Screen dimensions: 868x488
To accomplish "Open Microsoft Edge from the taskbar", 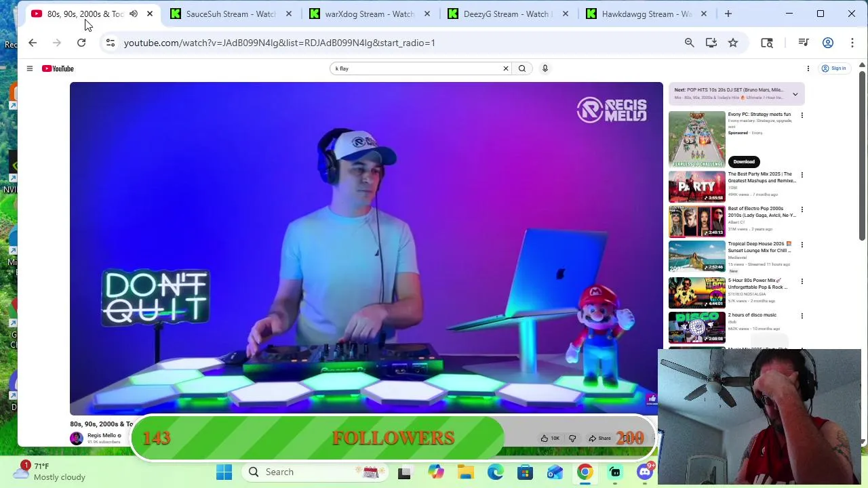I will [495, 472].
